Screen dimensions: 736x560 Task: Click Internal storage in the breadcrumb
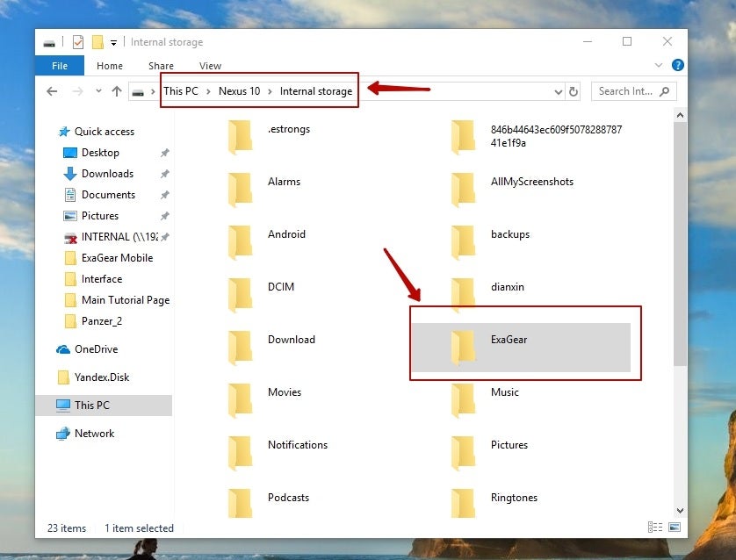pyautogui.click(x=316, y=91)
